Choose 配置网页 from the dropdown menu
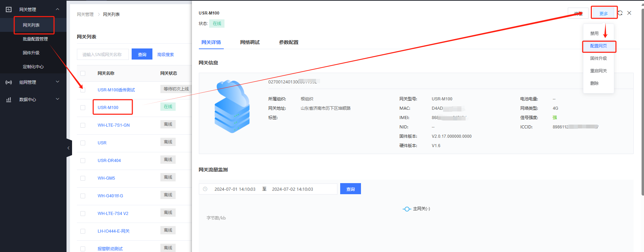Screen dimensions: 644x252 click(x=598, y=46)
